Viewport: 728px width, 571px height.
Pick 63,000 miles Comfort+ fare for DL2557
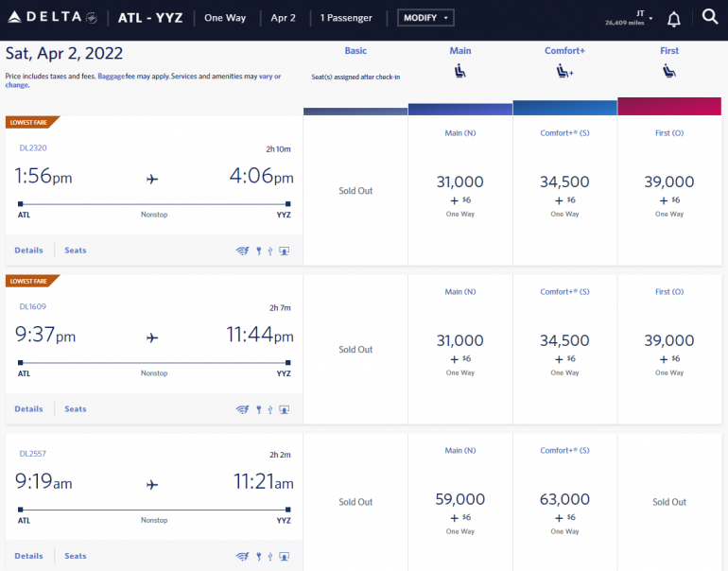(x=564, y=507)
